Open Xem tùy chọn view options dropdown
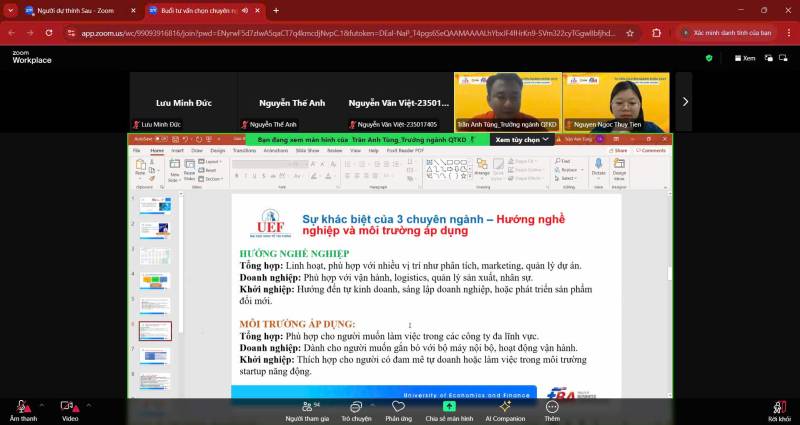Viewport: 800px width, 425px height. [x=521, y=140]
